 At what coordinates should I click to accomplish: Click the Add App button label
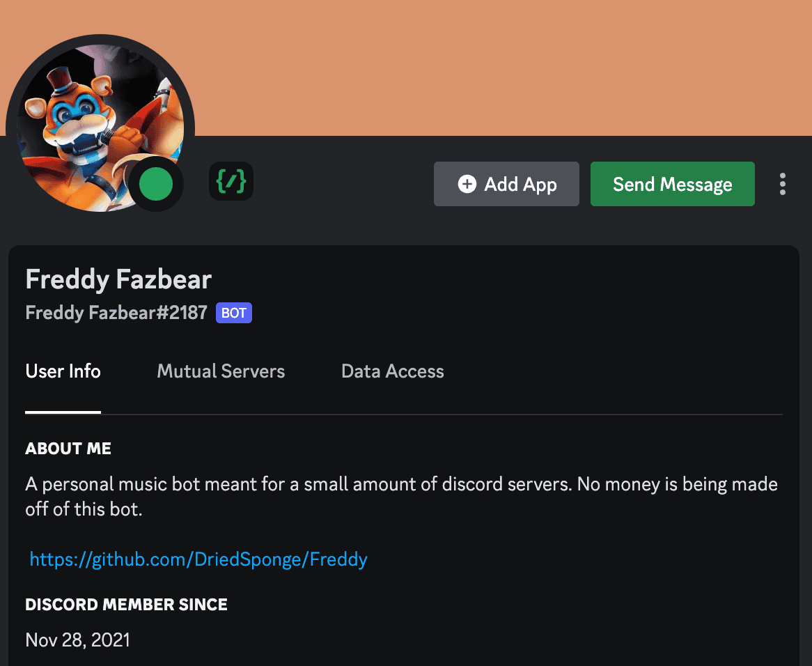point(520,184)
